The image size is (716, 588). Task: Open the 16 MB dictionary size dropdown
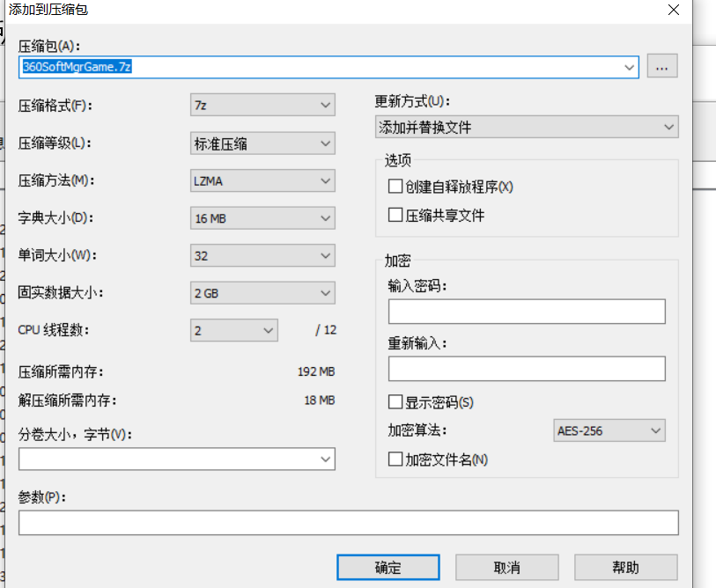point(262,218)
